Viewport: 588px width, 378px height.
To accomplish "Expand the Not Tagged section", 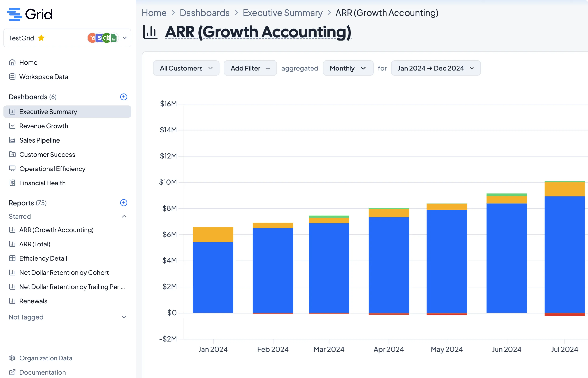I will [124, 317].
